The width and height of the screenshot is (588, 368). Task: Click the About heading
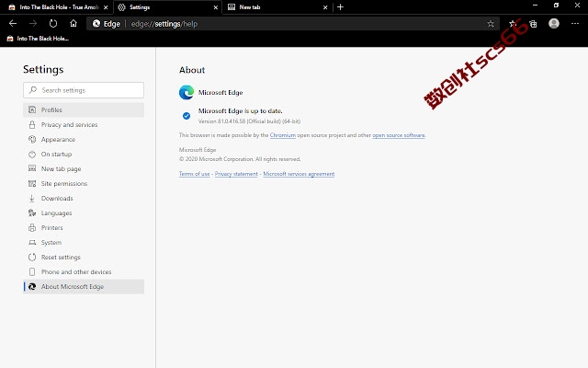click(x=192, y=70)
